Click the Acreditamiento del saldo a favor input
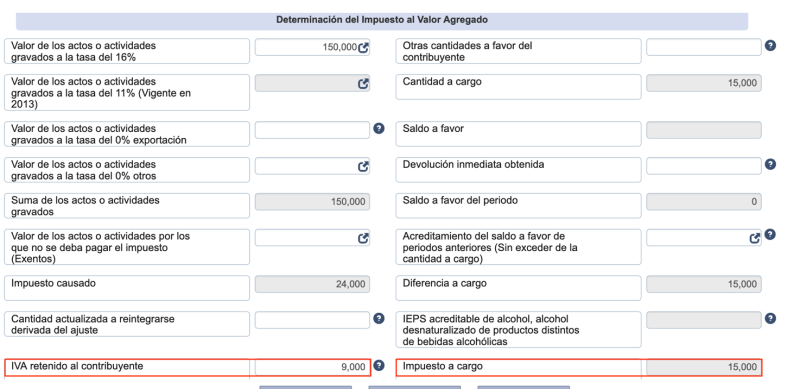 pyautogui.click(x=704, y=237)
